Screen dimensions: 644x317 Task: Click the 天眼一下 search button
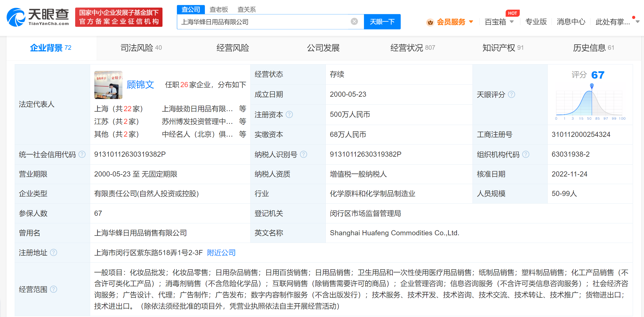pos(382,22)
